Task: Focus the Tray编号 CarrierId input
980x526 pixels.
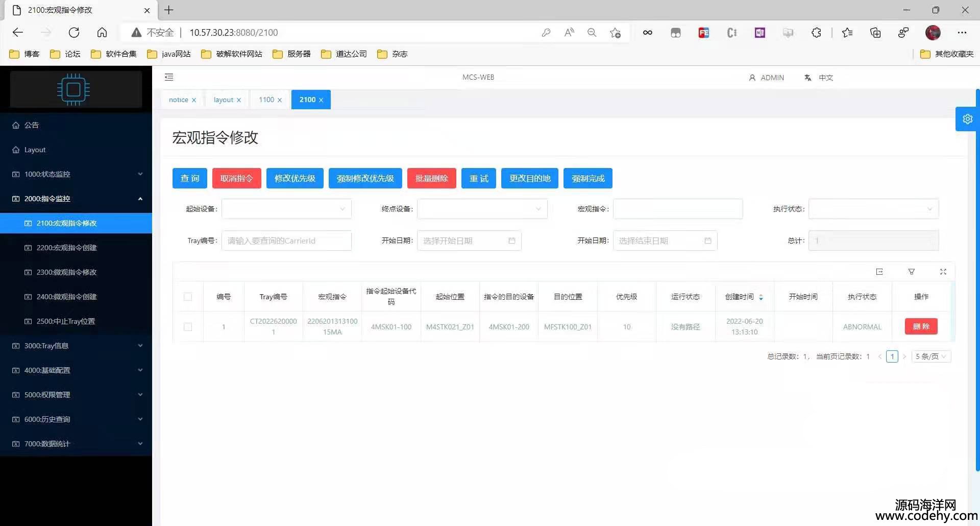Action: point(286,241)
